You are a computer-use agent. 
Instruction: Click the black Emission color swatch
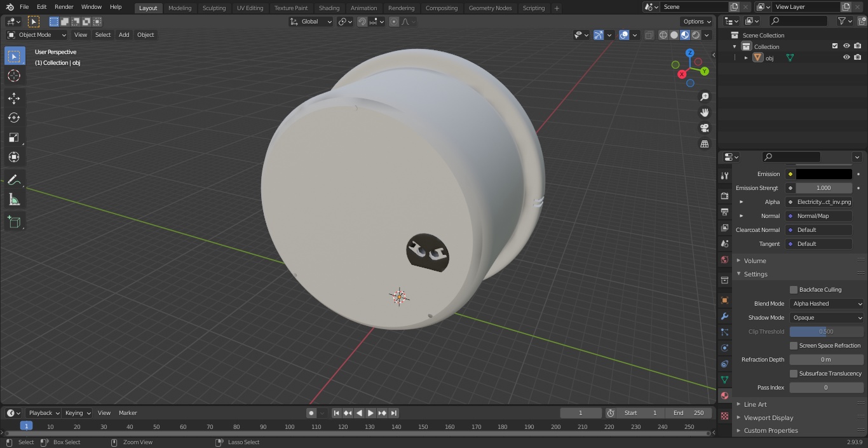point(824,174)
